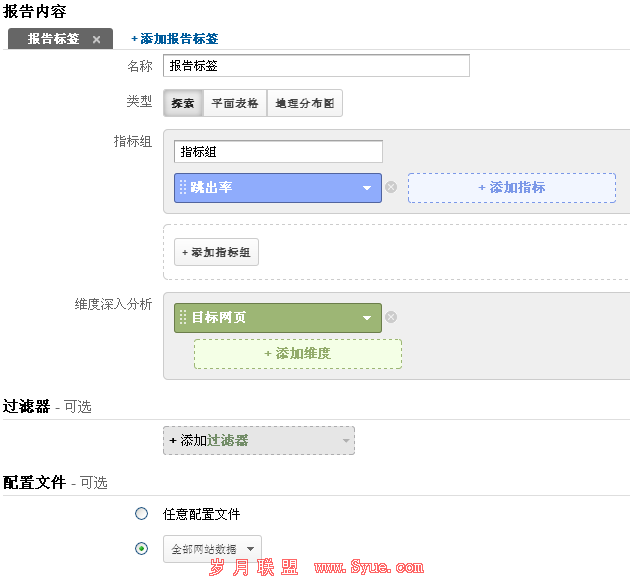Screen dimensions: 630x577
Task: Remove the 跳出率 metric with the x icon
Action: pyautogui.click(x=391, y=187)
